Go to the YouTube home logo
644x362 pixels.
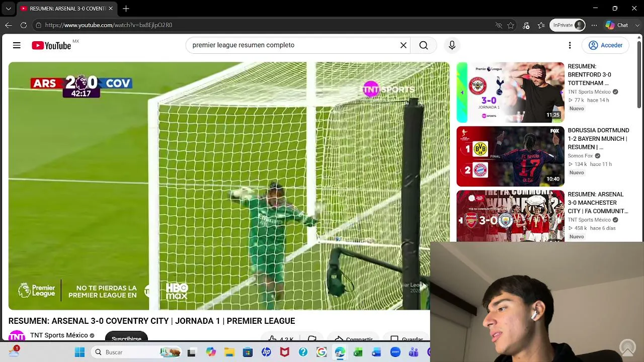tap(51, 46)
